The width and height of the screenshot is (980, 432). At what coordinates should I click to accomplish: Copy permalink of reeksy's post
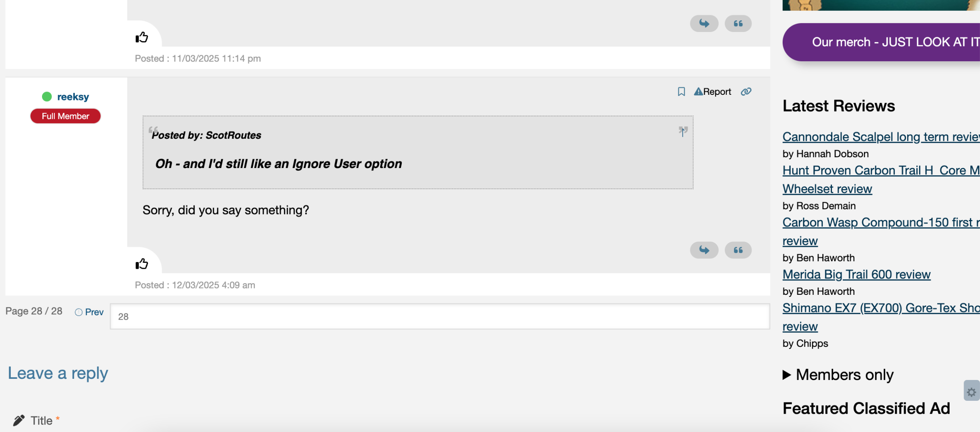pyautogui.click(x=746, y=92)
